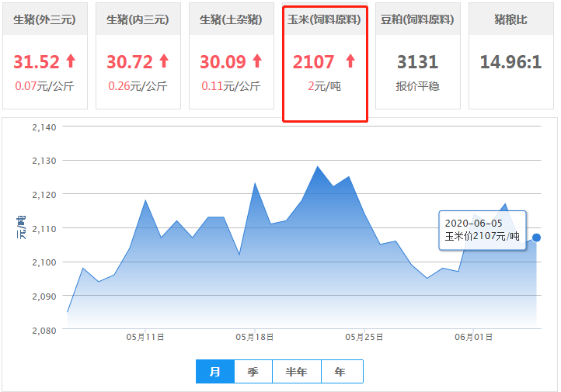Click the blue data point marker on chart

coord(536,238)
